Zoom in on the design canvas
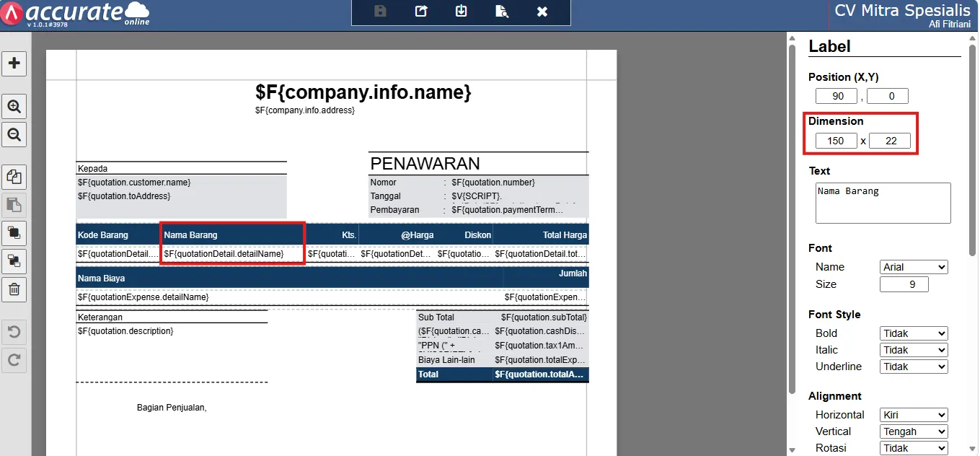 [x=14, y=107]
